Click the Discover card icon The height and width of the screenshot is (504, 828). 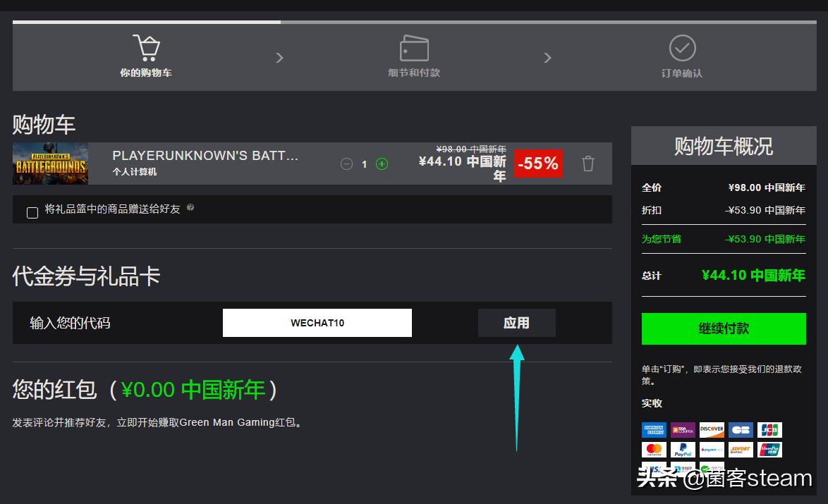tap(712, 430)
